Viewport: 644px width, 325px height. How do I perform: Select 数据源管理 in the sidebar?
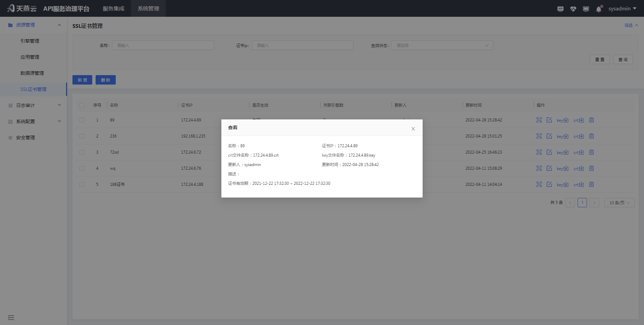(x=32, y=73)
